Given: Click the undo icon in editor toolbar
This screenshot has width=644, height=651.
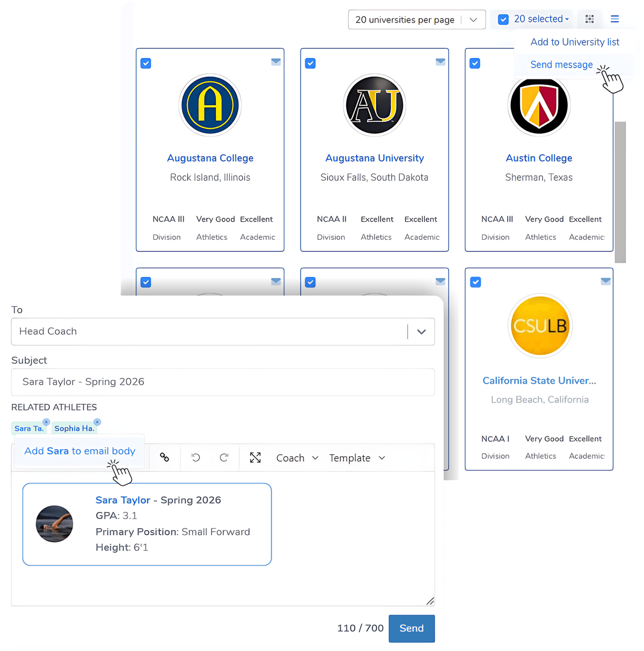Looking at the screenshot, I should click(196, 458).
